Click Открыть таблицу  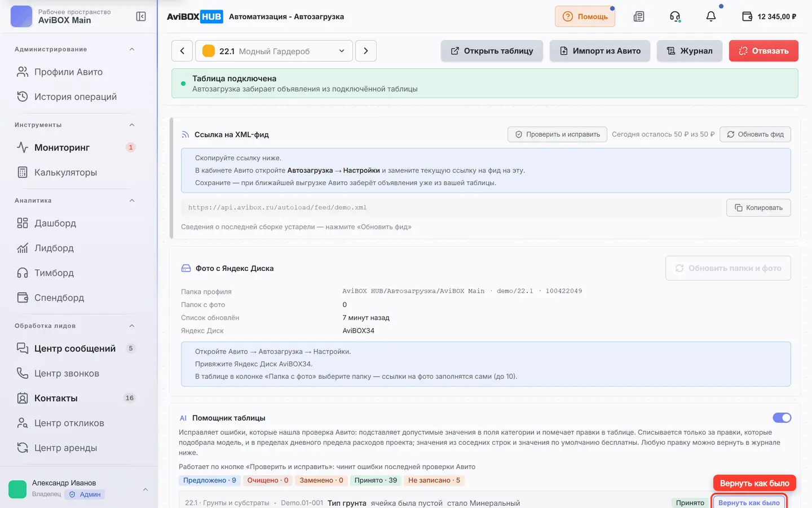pyautogui.click(x=492, y=51)
